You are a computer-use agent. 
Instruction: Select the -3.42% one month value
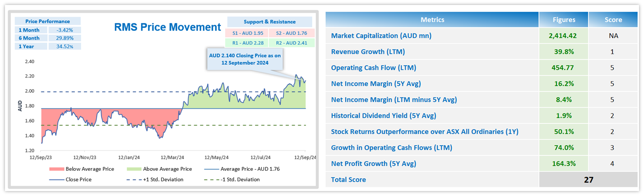[x=64, y=30]
